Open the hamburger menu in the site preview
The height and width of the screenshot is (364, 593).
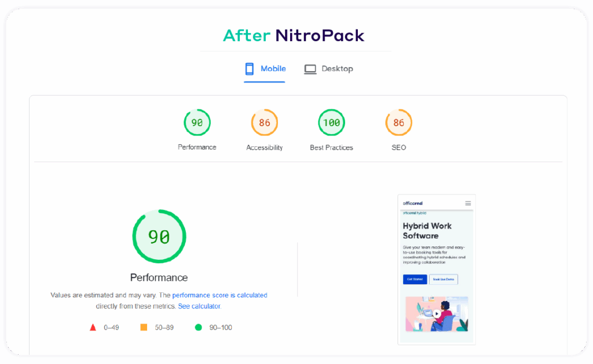pos(468,203)
